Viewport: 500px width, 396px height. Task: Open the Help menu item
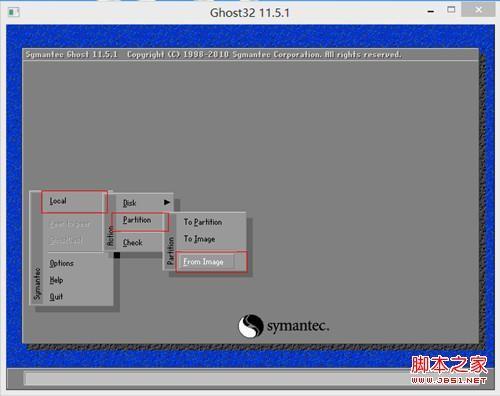pyautogui.click(x=56, y=280)
